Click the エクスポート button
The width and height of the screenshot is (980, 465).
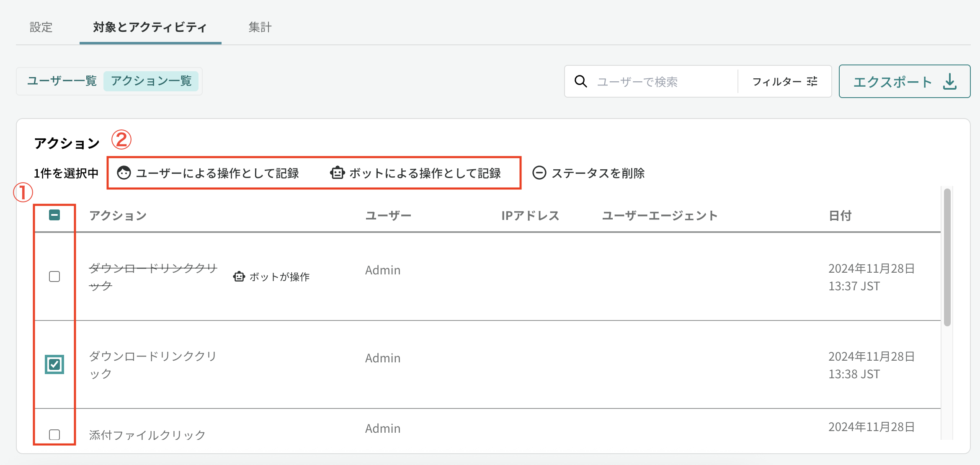(905, 81)
